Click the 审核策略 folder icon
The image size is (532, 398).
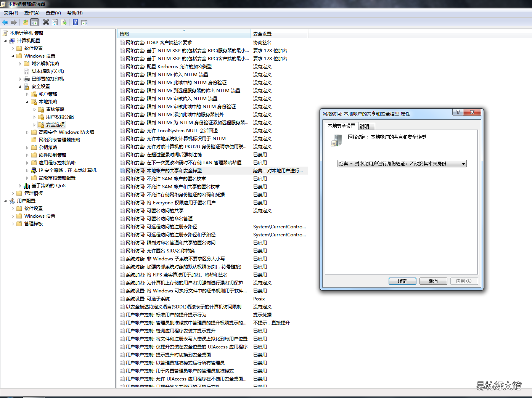pyautogui.click(x=41, y=109)
